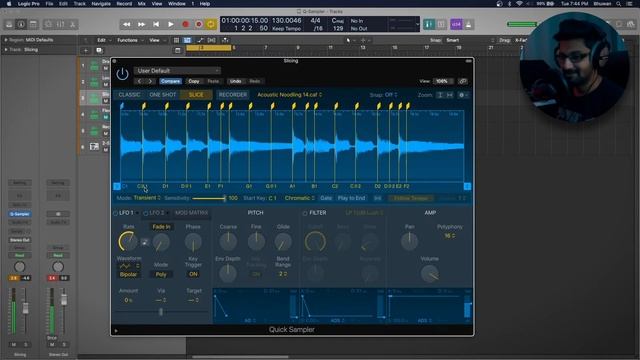Click the LFO Bipolar button

click(x=128, y=274)
